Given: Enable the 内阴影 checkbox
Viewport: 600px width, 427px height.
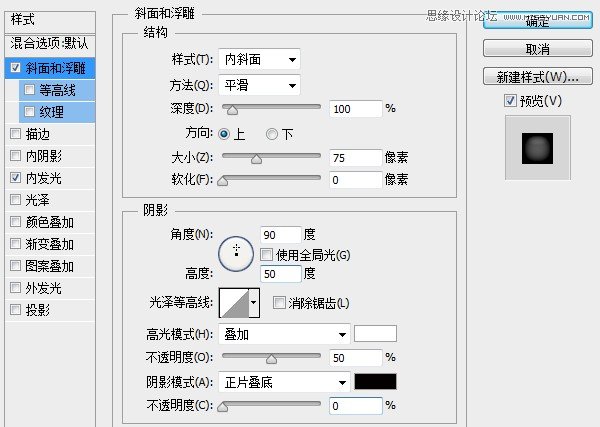Looking at the screenshot, I should pos(15,155).
